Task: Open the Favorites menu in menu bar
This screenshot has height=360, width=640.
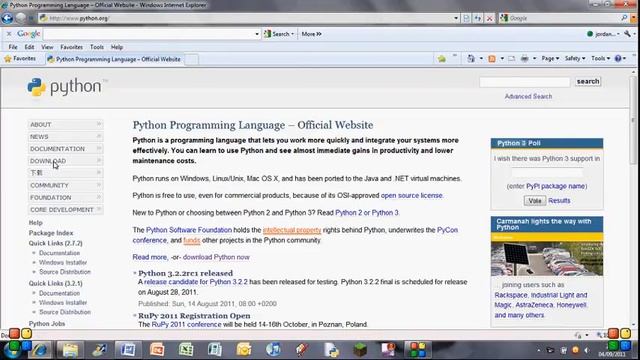Action: click(71, 47)
